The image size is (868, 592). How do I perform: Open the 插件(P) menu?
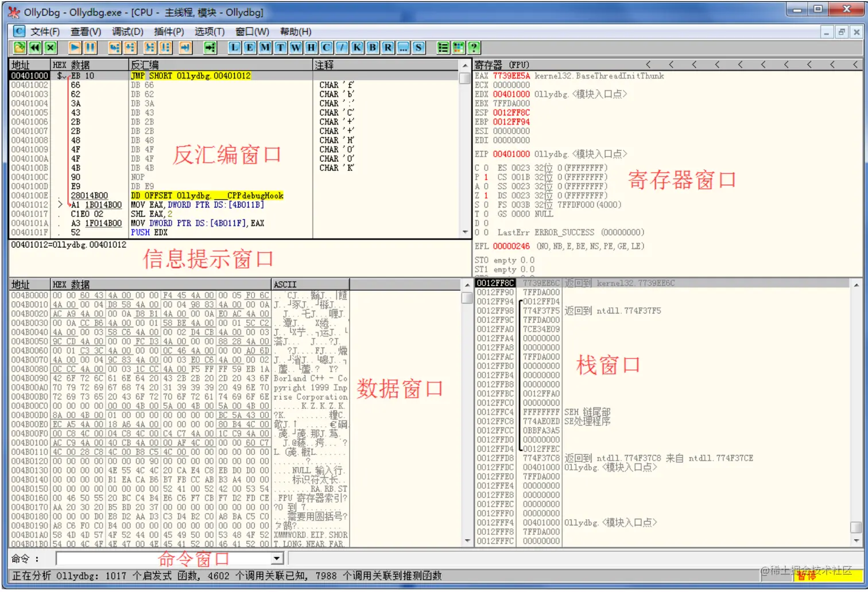[168, 32]
